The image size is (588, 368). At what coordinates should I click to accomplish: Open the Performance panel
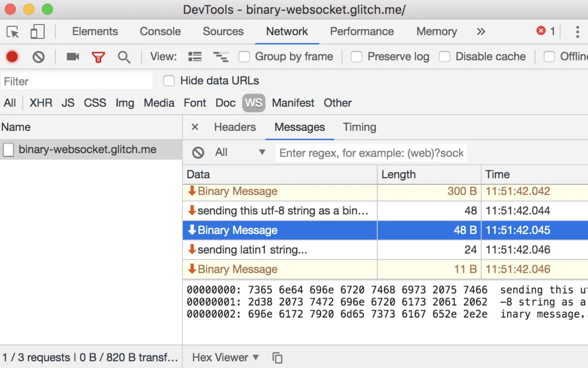click(x=362, y=31)
